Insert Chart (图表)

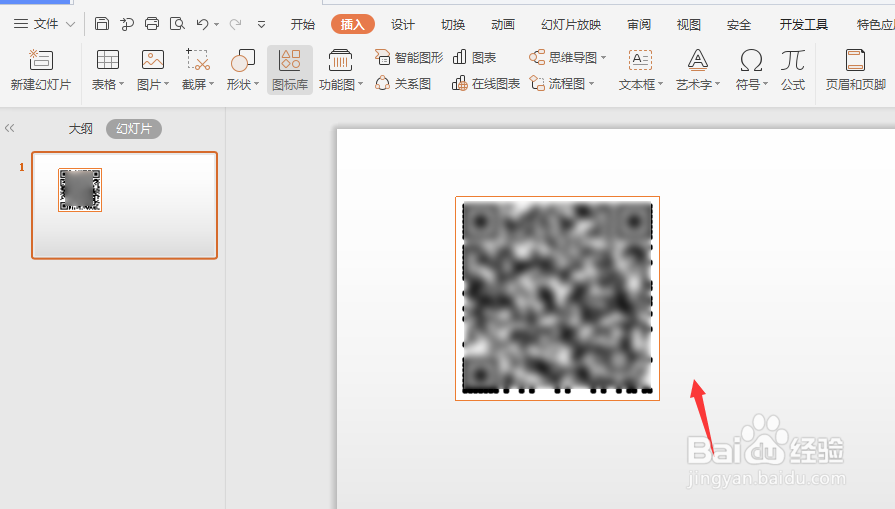tap(474, 58)
